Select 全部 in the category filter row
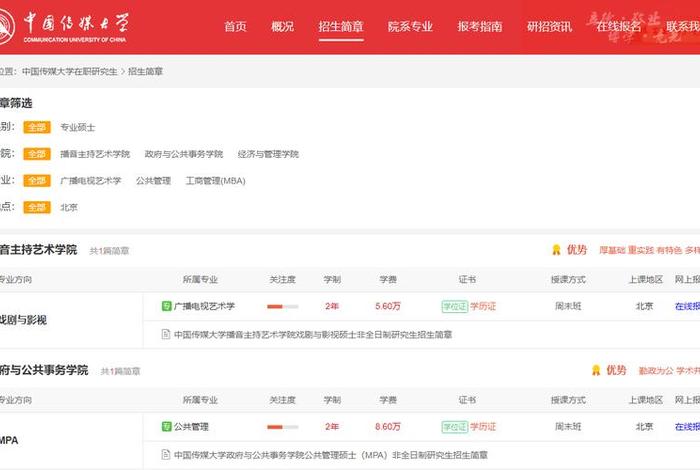This screenshot has height=470, width=700. [x=37, y=127]
